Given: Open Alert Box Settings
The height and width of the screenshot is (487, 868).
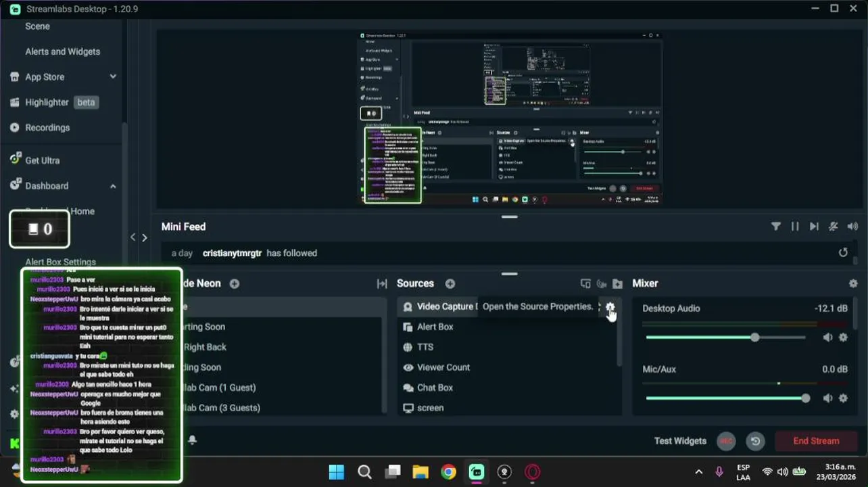Looking at the screenshot, I should pyautogui.click(x=60, y=262).
